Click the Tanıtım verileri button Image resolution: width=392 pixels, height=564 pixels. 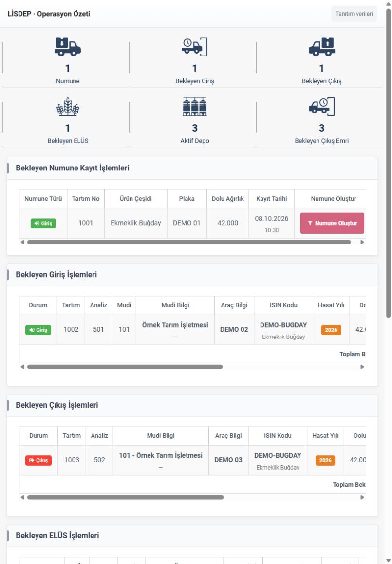click(354, 14)
